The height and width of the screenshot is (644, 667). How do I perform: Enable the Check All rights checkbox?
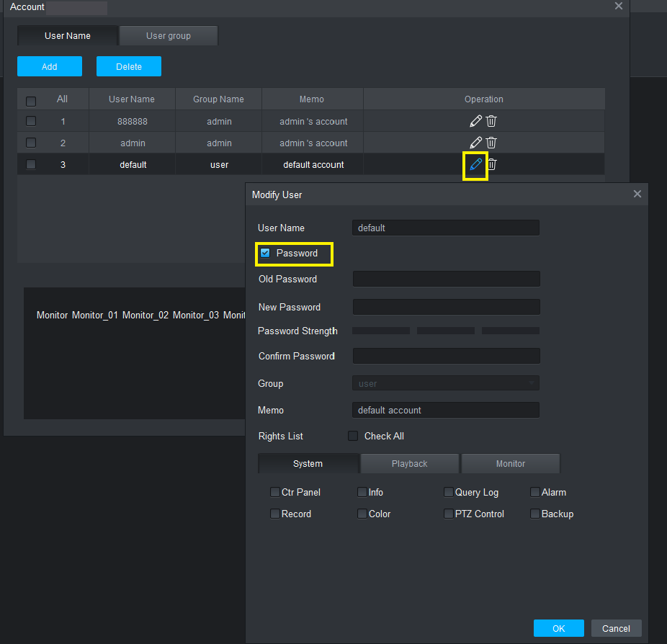click(x=353, y=436)
